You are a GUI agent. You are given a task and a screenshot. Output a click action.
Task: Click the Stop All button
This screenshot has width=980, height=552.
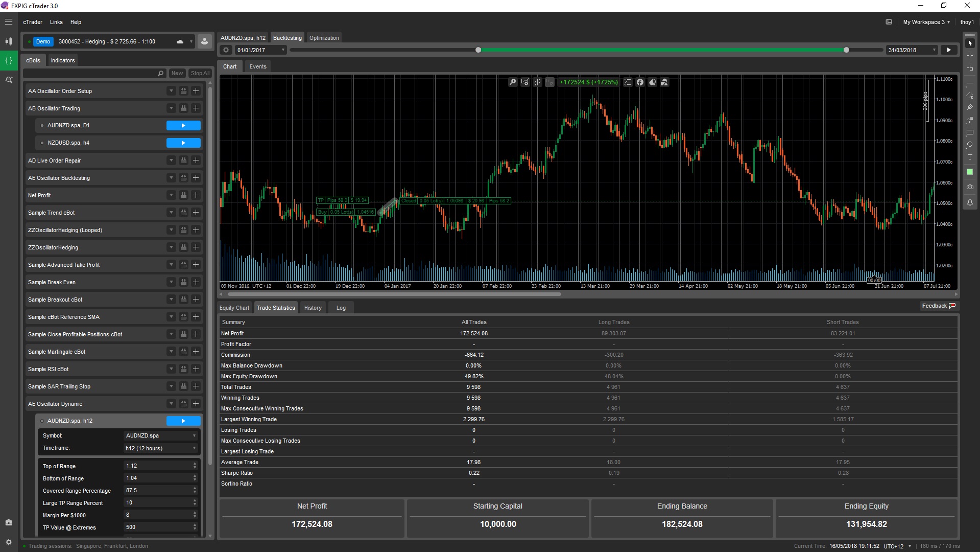click(200, 74)
